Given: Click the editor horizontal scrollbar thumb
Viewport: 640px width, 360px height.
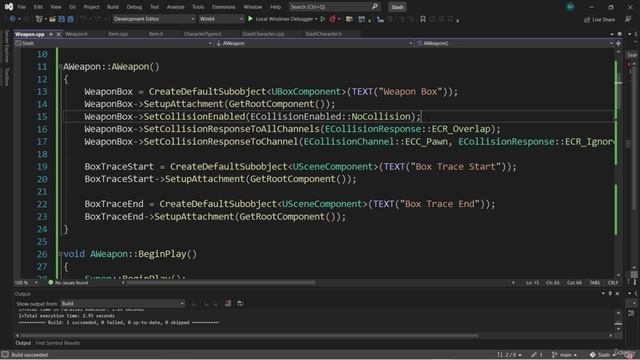Looking at the screenshot, I should 220,282.
